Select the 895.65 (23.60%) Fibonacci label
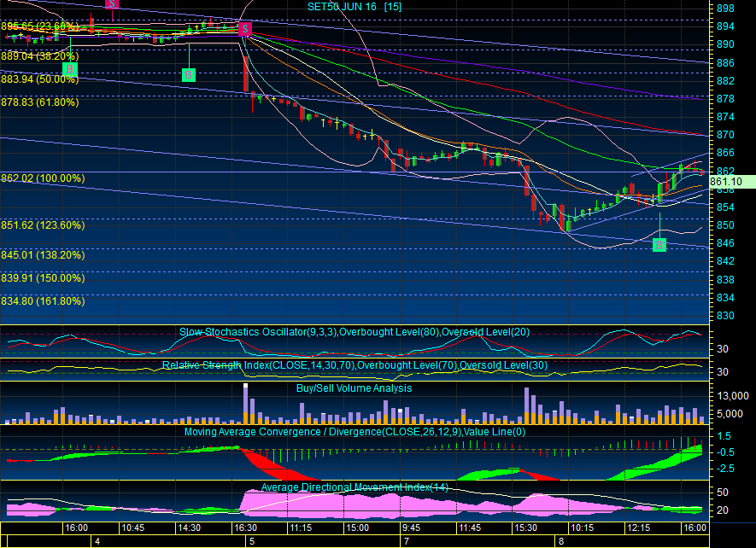The image size is (756, 548). 40,26
